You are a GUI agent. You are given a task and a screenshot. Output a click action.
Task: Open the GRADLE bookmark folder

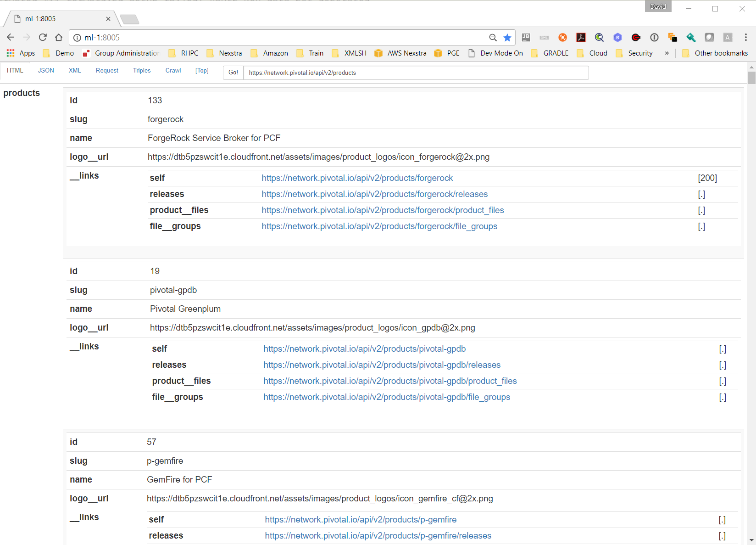(550, 53)
